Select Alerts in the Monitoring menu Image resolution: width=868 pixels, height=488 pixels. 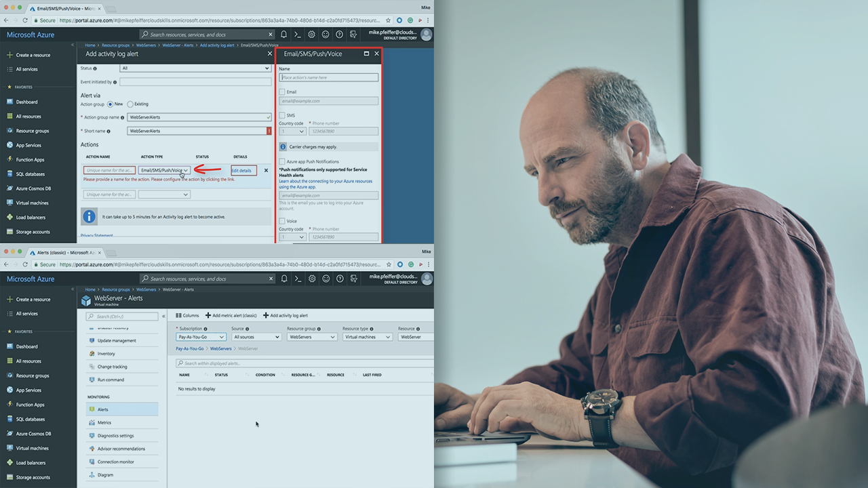(102, 409)
